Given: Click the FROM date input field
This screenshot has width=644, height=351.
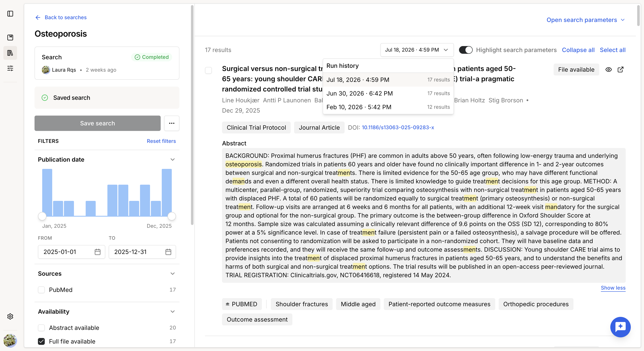Looking at the screenshot, I should click(x=72, y=252).
